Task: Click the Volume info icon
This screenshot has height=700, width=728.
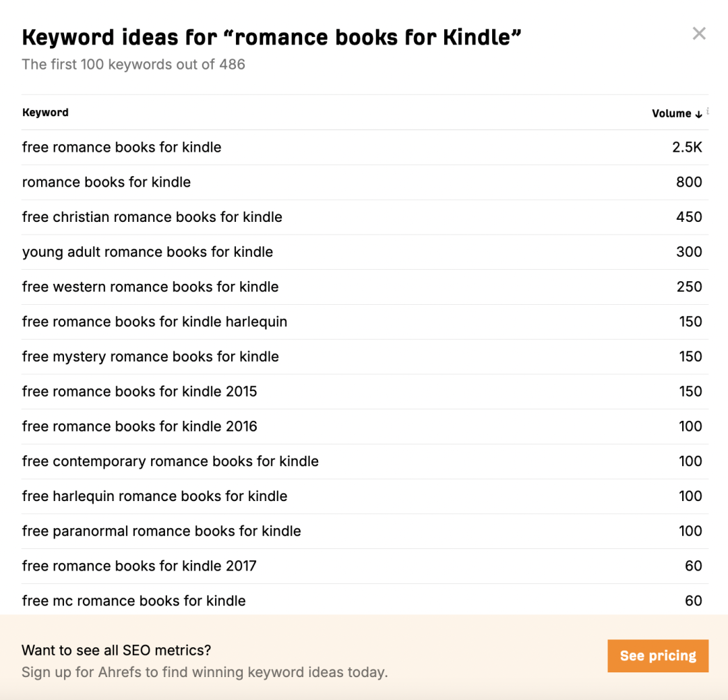Action: click(x=708, y=111)
